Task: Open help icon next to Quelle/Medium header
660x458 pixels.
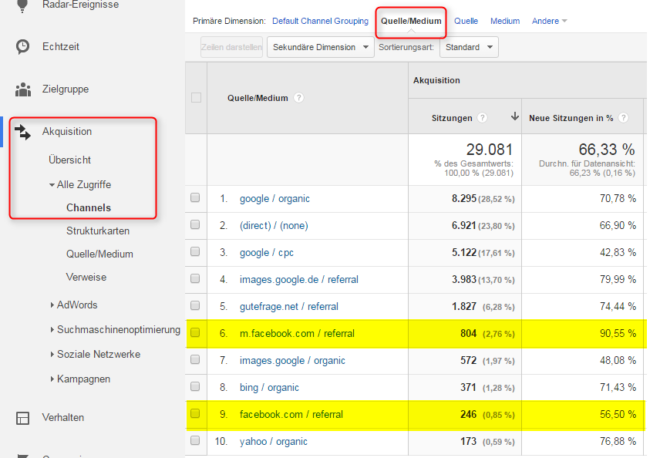Action: coord(299,98)
